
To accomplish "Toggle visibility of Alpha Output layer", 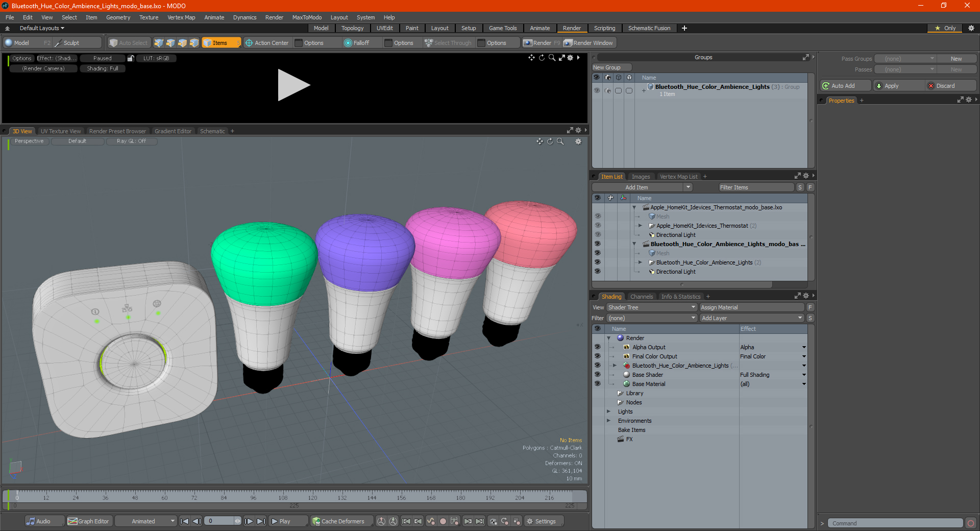I will pos(597,347).
